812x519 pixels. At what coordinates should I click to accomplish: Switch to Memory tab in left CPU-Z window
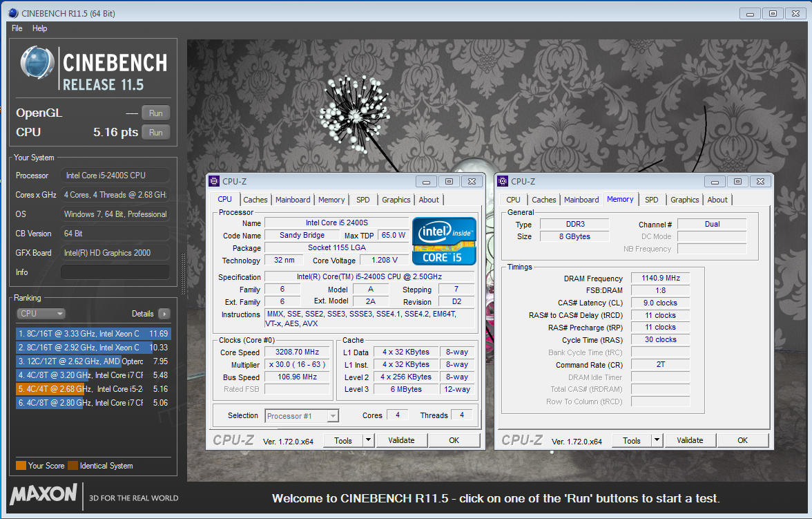click(x=331, y=200)
